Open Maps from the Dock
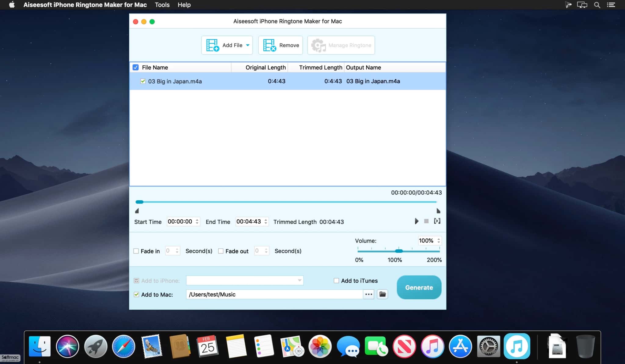 pyautogui.click(x=292, y=346)
